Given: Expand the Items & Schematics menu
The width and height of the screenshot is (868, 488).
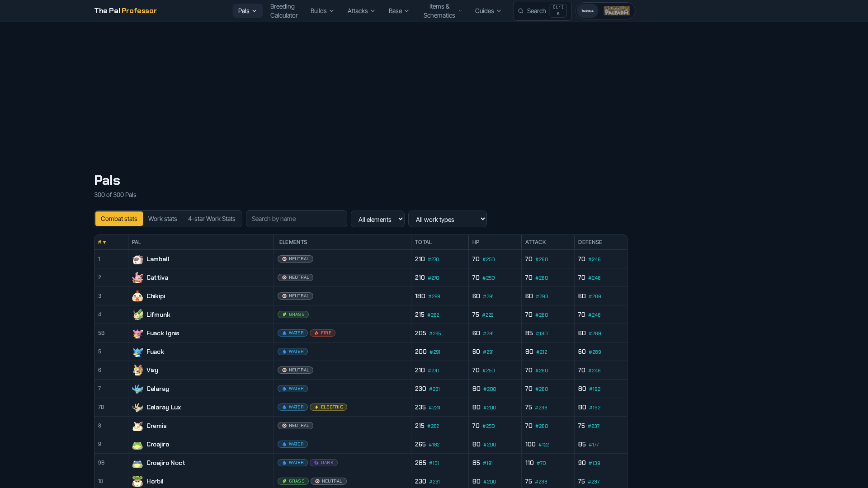Looking at the screenshot, I should tap(443, 11).
